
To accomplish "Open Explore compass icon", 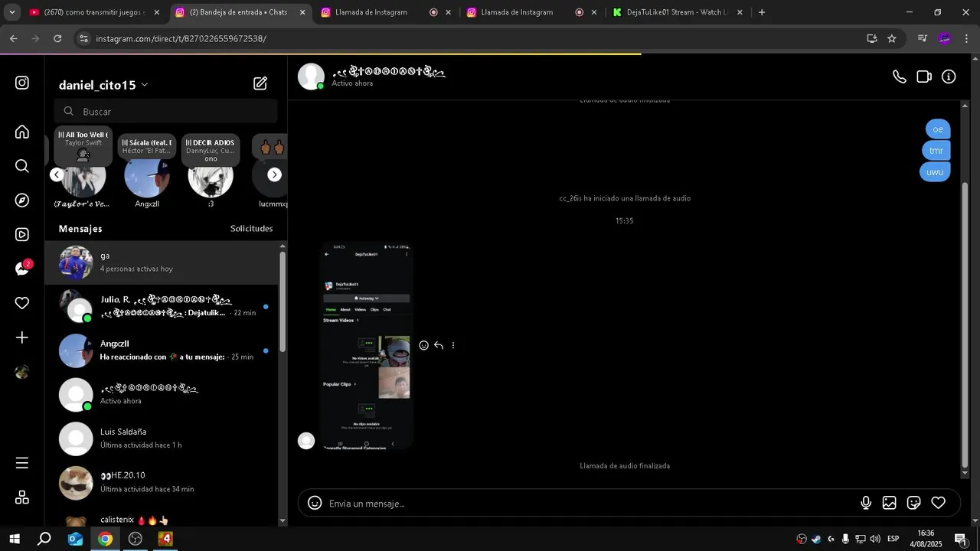I will 22,201.
